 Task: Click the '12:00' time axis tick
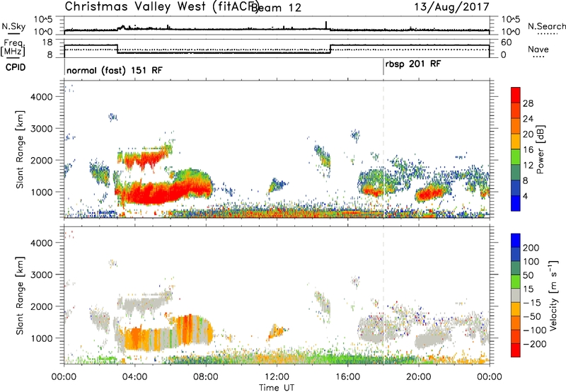point(277,377)
